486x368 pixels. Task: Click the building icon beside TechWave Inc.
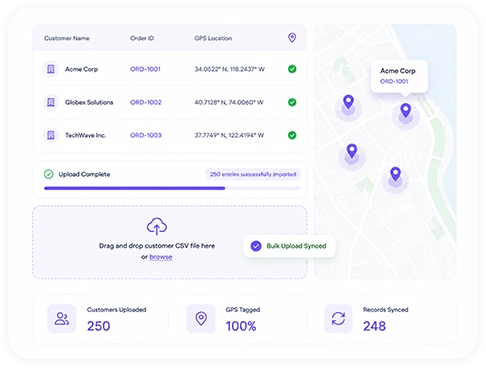coord(51,135)
